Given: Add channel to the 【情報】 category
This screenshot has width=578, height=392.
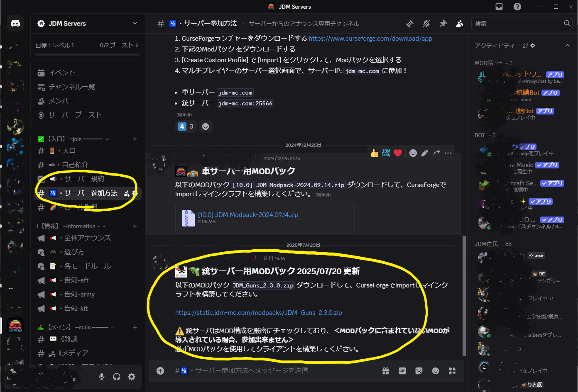Looking at the screenshot, I should tap(135, 226).
